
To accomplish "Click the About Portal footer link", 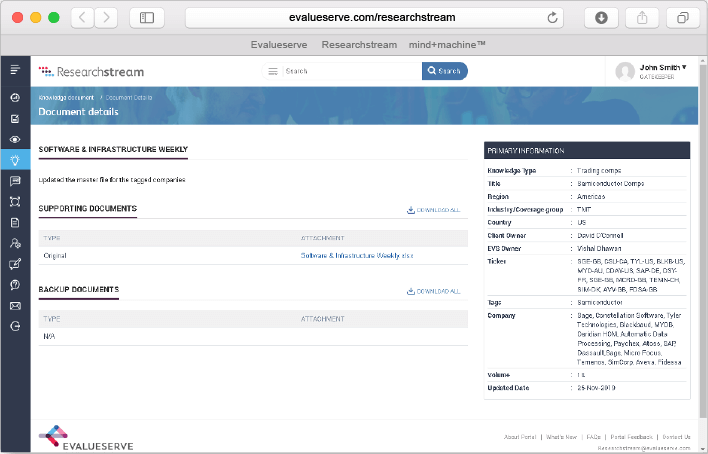I will coord(520,437).
